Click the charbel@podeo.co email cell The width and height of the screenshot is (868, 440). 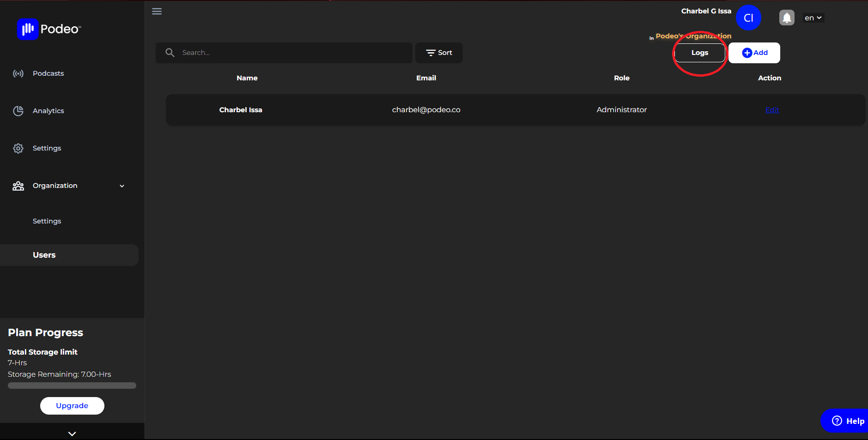click(x=426, y=110)
